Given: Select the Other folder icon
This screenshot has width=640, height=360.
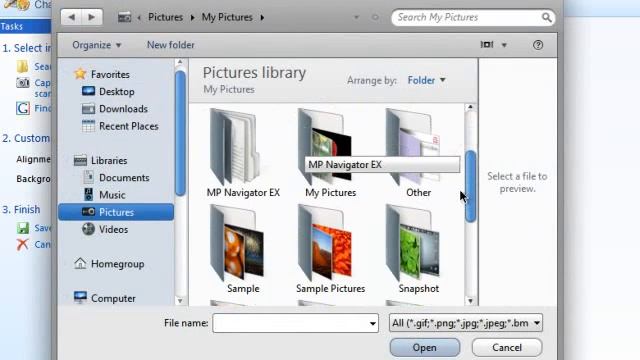Looking at the screenshot, I should (413, 147).
